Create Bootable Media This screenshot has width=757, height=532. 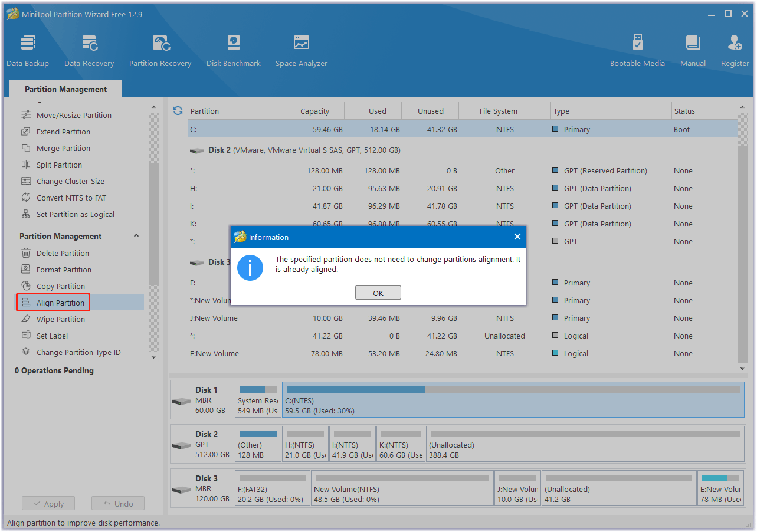point(637,51)
